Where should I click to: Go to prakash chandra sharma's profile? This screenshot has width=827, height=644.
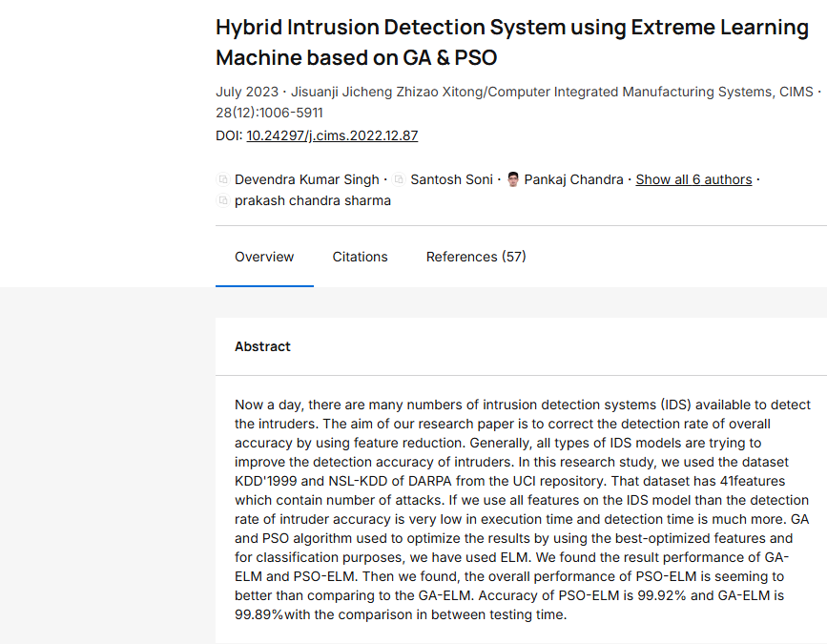tap(312, 200)
